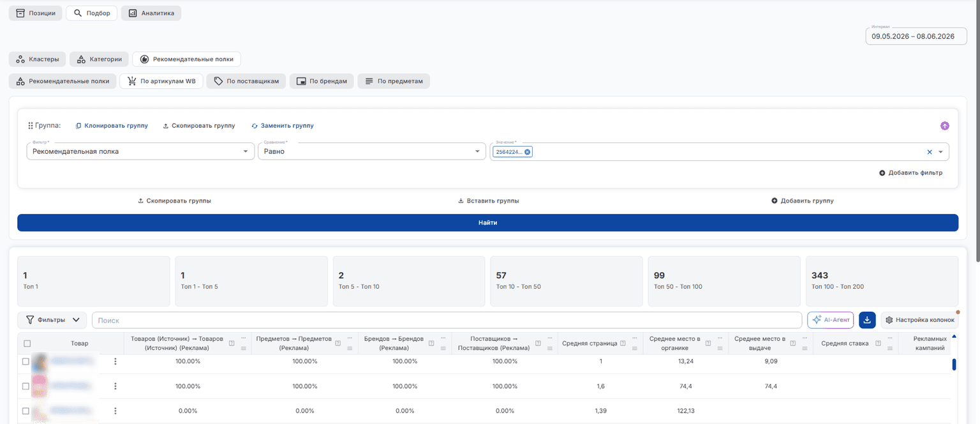Viewport: 980px width, 424px height.
Task: Clear the value field with X icon
Action: coord(930,152)
